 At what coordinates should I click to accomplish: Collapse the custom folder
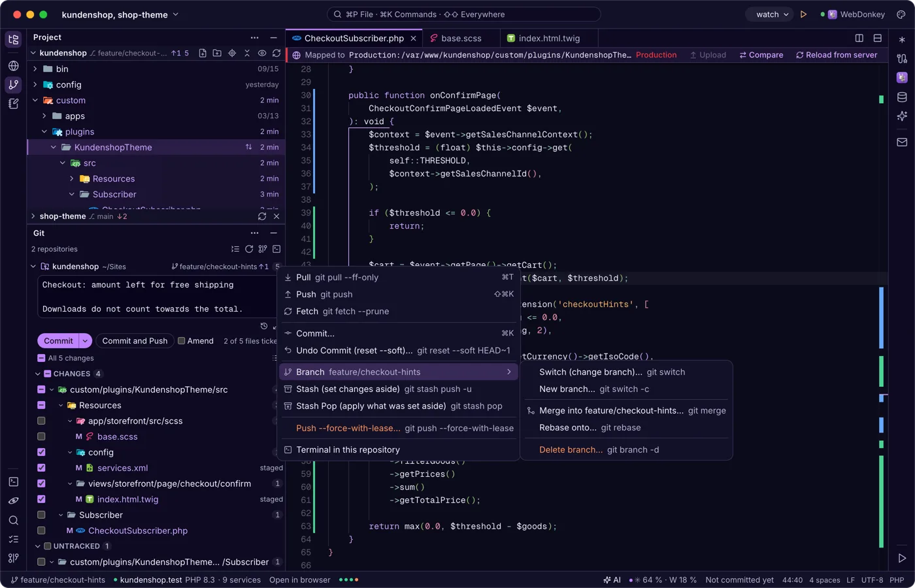[35, 100]
